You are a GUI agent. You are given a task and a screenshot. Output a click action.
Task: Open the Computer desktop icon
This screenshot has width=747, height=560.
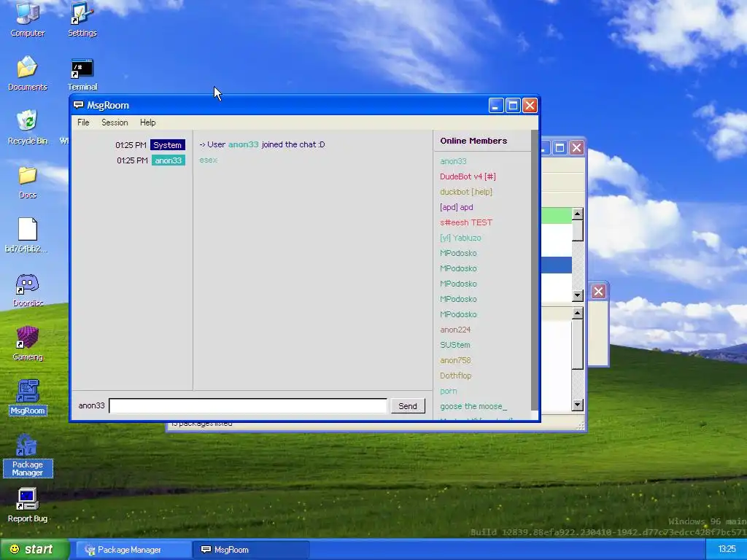[27, 19]
